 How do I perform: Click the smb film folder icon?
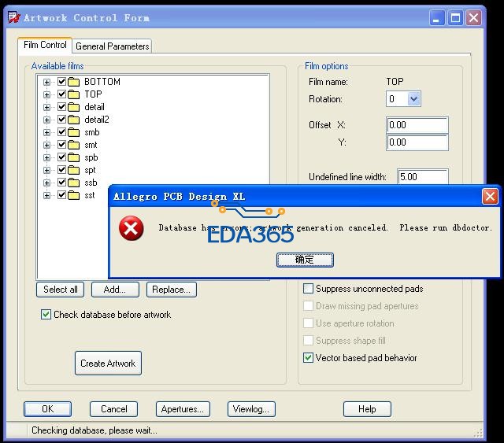pyautogui.click(x=73, y=132)
